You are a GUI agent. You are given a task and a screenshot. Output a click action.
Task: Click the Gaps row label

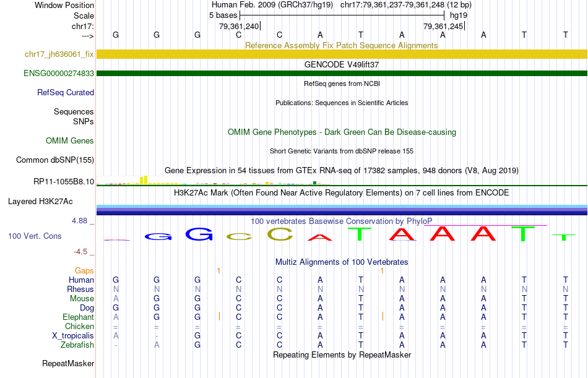(84, 271)
